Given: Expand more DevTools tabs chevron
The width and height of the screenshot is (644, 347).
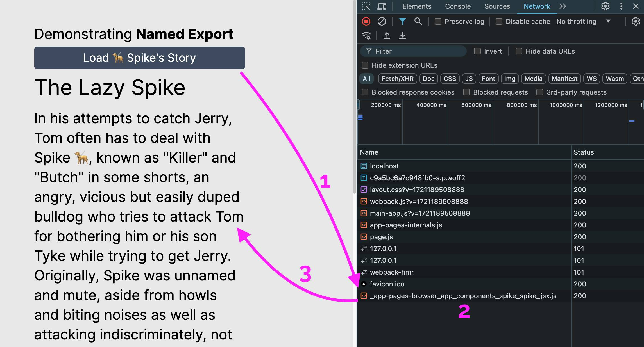Looking at the screenshot, I should pos(563,6).
